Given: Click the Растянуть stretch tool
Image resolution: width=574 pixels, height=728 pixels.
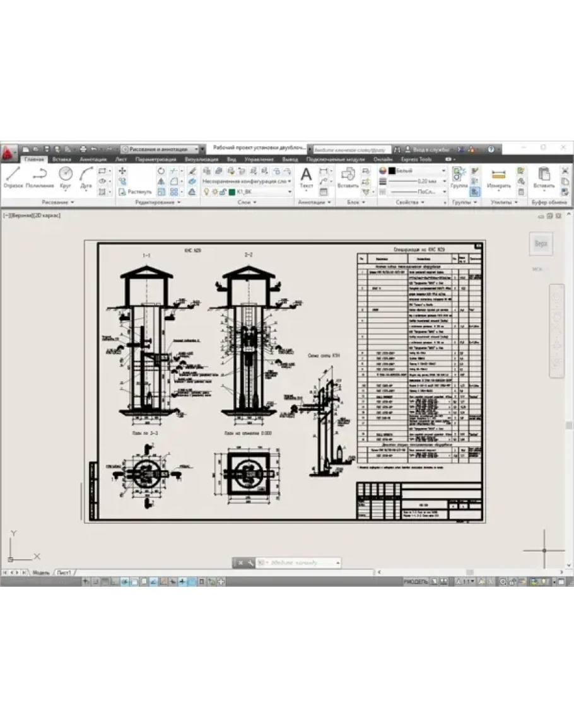Looking at the screenshot, I should (x=135, y=191).
